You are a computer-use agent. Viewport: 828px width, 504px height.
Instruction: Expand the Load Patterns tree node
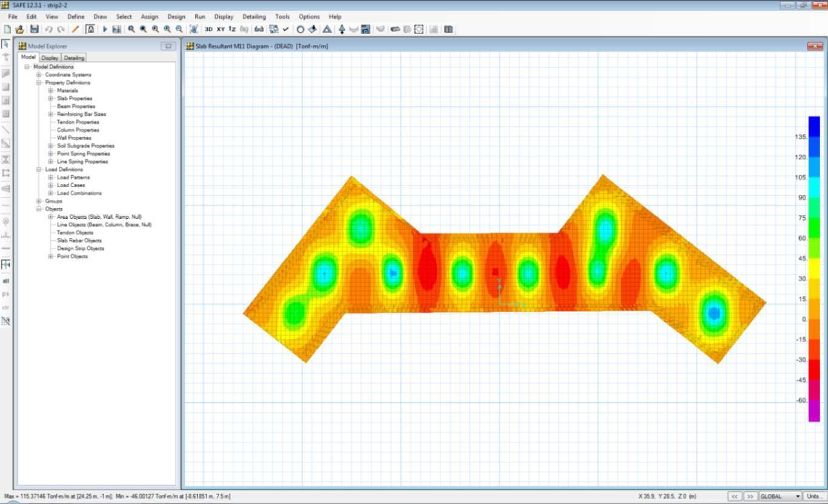coord(51,177)
